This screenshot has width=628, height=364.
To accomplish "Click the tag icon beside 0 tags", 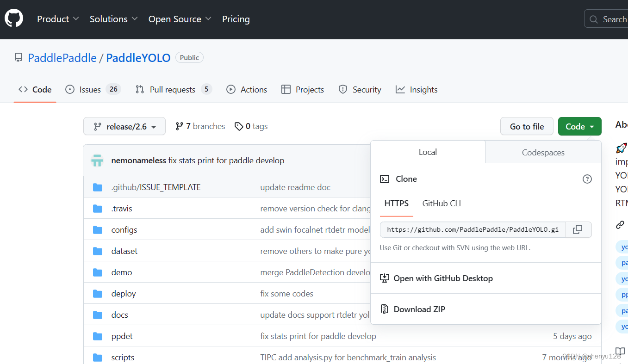I will tap(239, 126).
